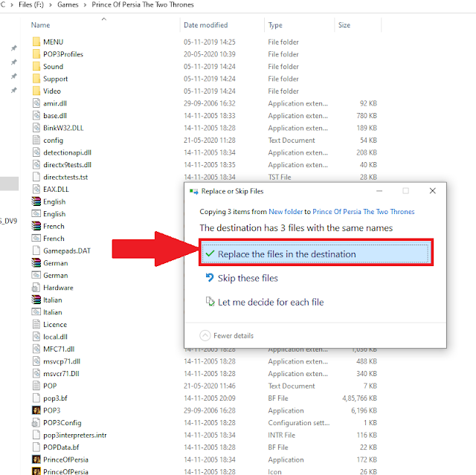This screenshot has height=475, width=476.
Task: Select the POP text document icon
Action: click(36, 386)
